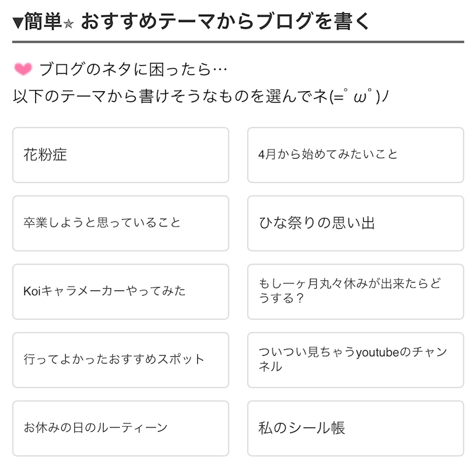Select the 花粉症 theme button
The image size is (476, 474).
tap(120, 155)
